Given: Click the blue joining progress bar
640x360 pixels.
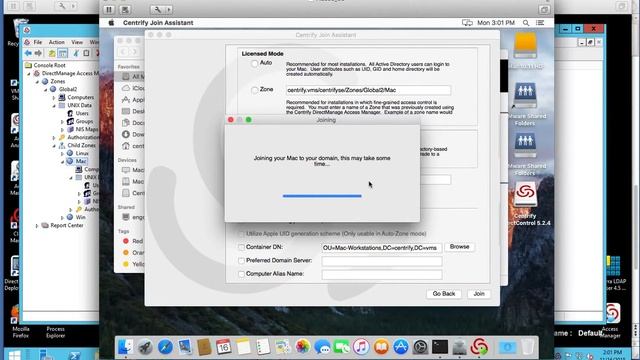Looking at the screenshot, I should pos(322,196).
